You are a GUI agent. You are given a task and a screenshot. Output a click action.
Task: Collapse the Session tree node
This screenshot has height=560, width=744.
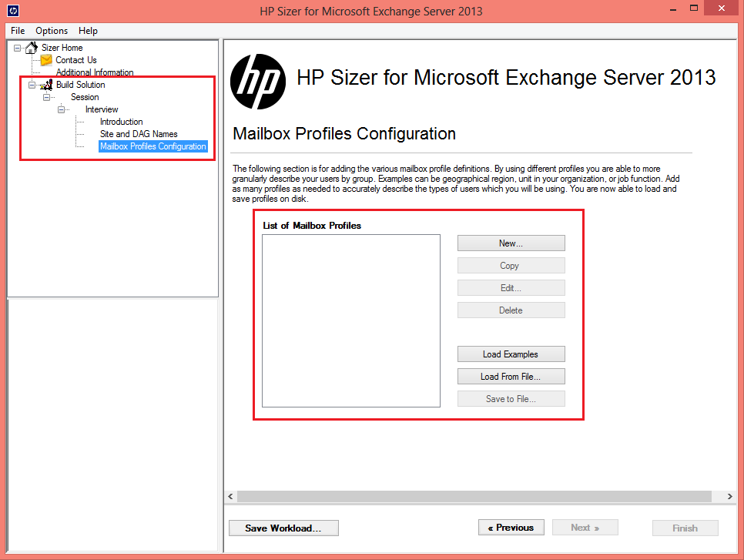pyautogui.click(x=46, y=97)
